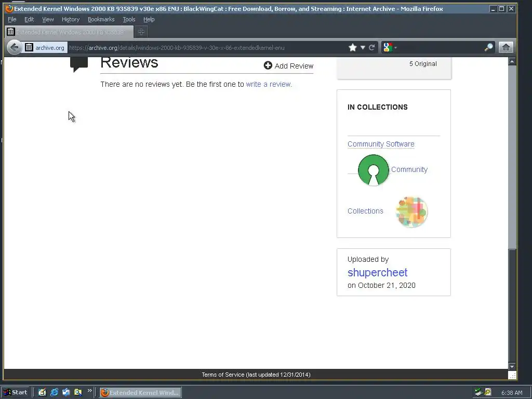Click the 'on October 21, 2020' upload date
This screenshot has width=532, height=399.
coord(381,285)
